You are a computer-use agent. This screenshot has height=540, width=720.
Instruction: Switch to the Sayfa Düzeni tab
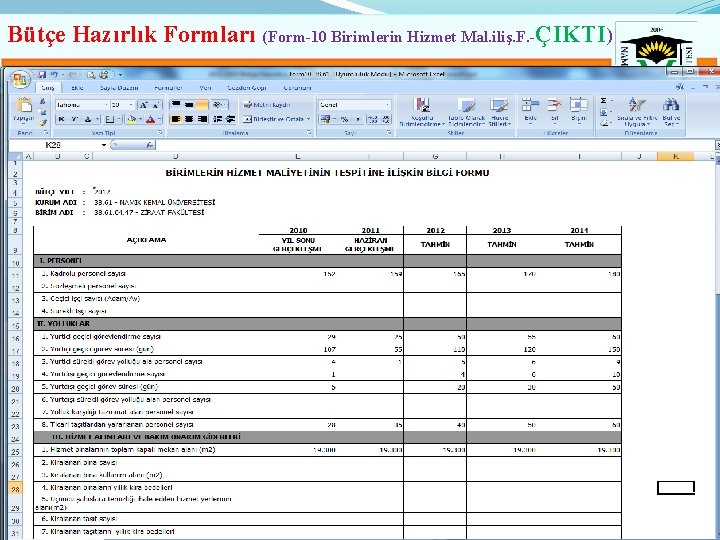(x=119, y=88)
